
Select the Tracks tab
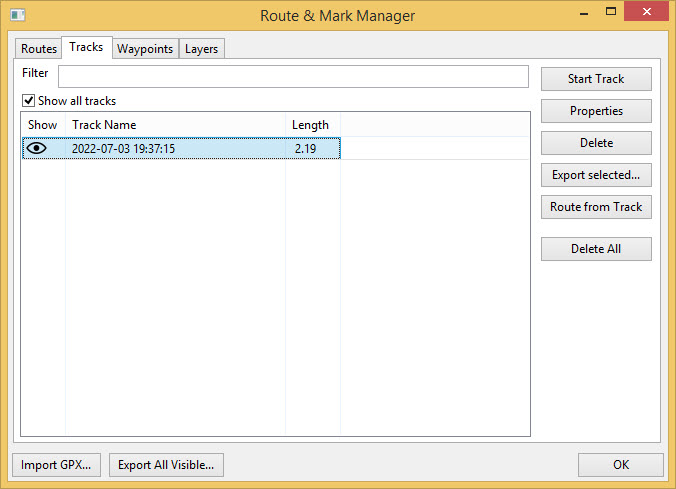86,47
